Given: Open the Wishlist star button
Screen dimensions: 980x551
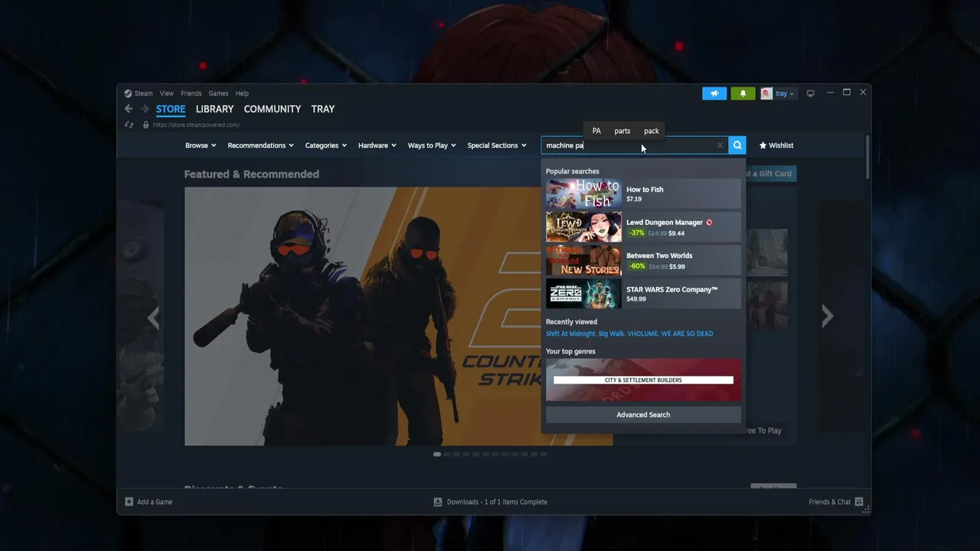Looking at the screenshot, I should point(776,145).
